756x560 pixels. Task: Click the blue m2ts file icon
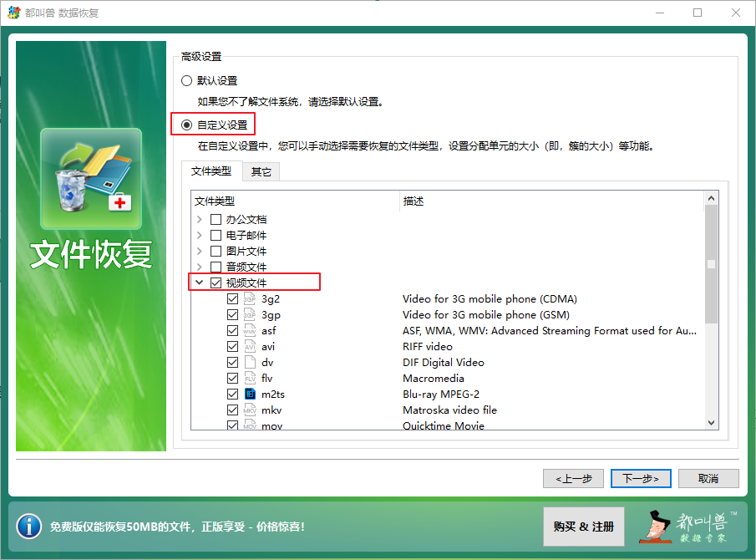[x=251, y=394]
